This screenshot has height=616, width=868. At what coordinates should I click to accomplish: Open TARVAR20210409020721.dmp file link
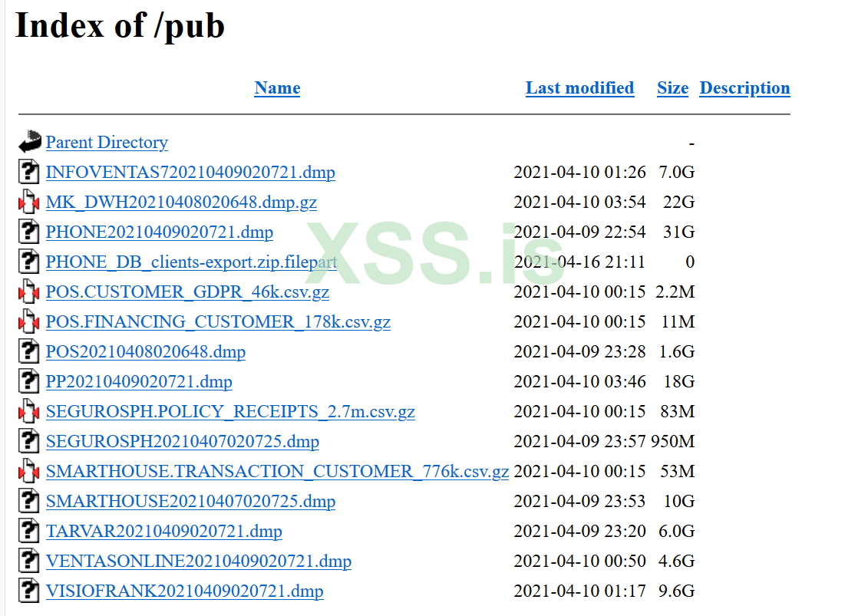click(164, 531)
